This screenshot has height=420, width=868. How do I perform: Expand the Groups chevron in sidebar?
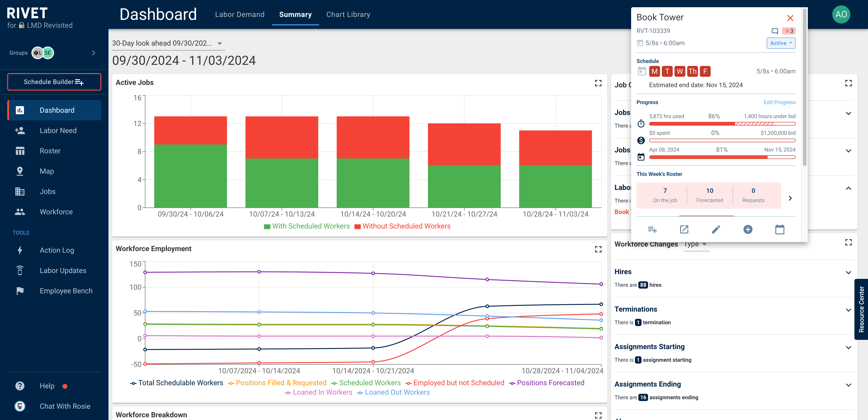(x=94, y=53)
